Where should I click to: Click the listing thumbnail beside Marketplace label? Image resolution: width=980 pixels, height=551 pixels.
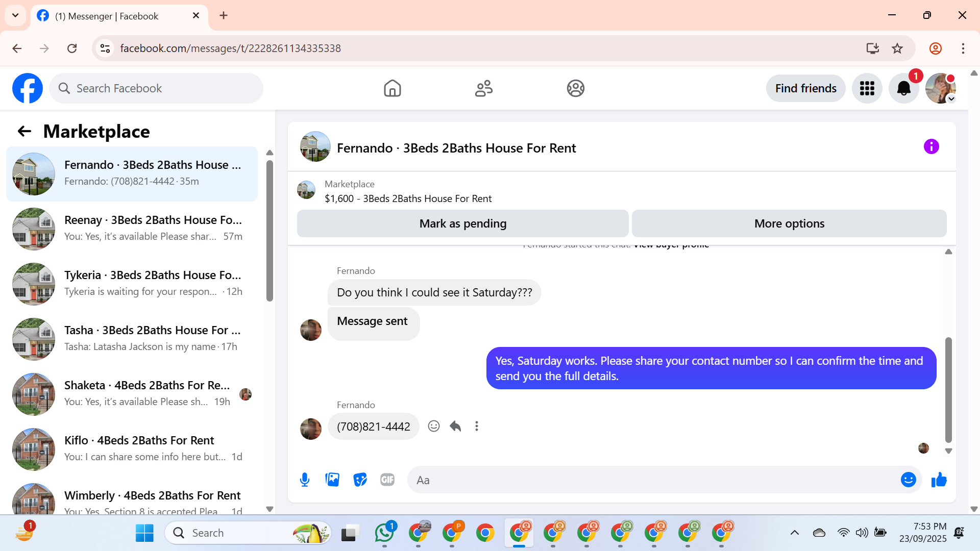point(306,190)
